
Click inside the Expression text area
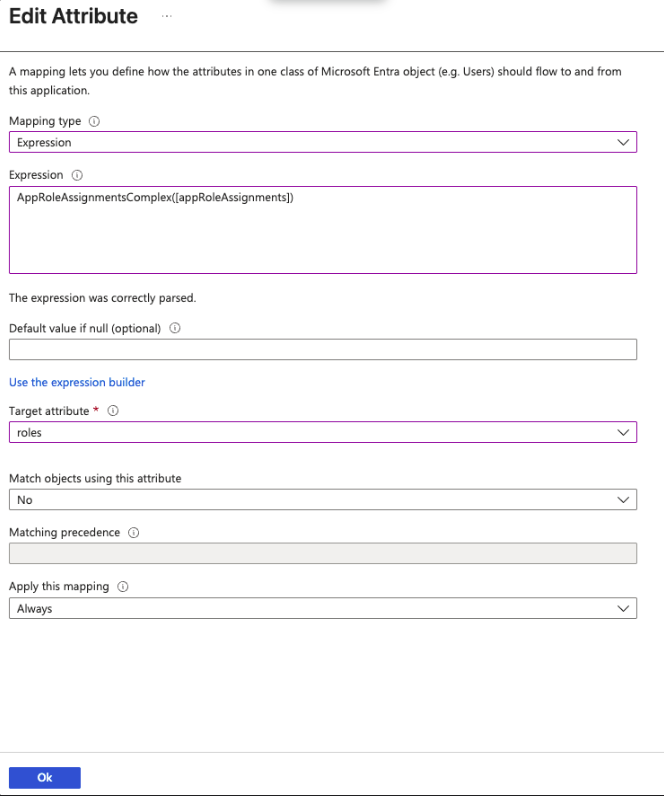point(322,240)
